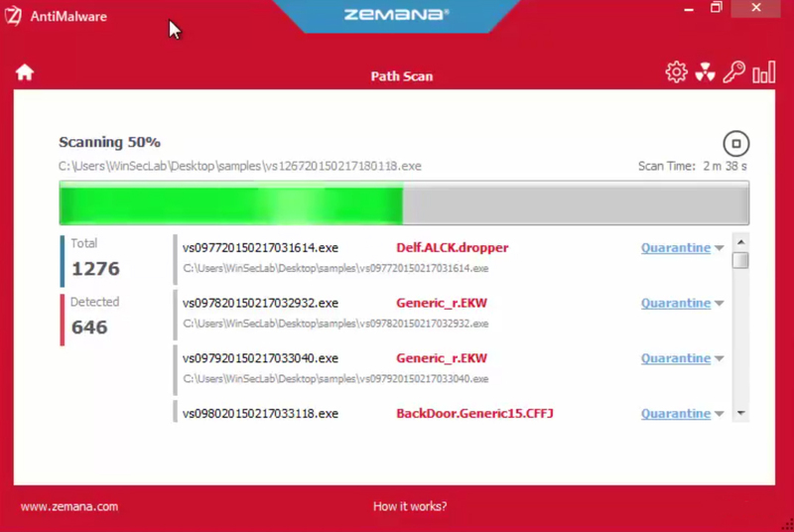Click Quarantine for BackDoor.Generic15.CFFJ
Screen dimensions: 794x532
tap(676, 413)
